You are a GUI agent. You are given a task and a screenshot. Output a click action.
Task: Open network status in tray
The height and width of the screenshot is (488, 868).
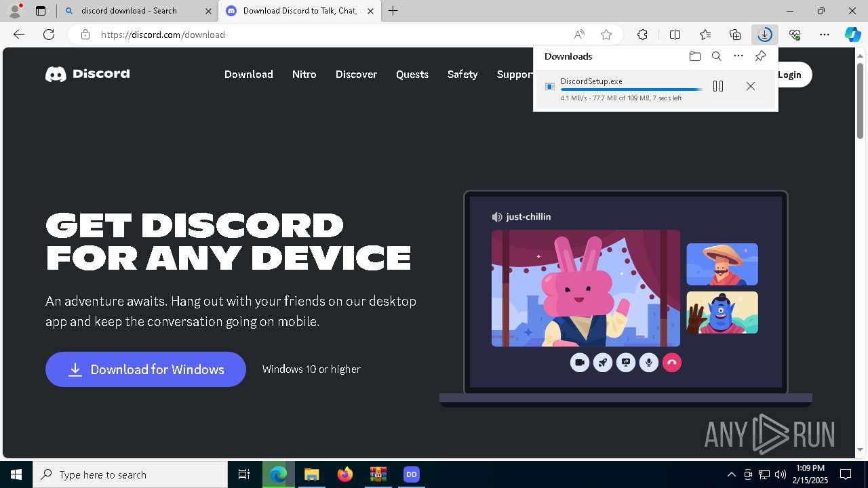(764, 474)
